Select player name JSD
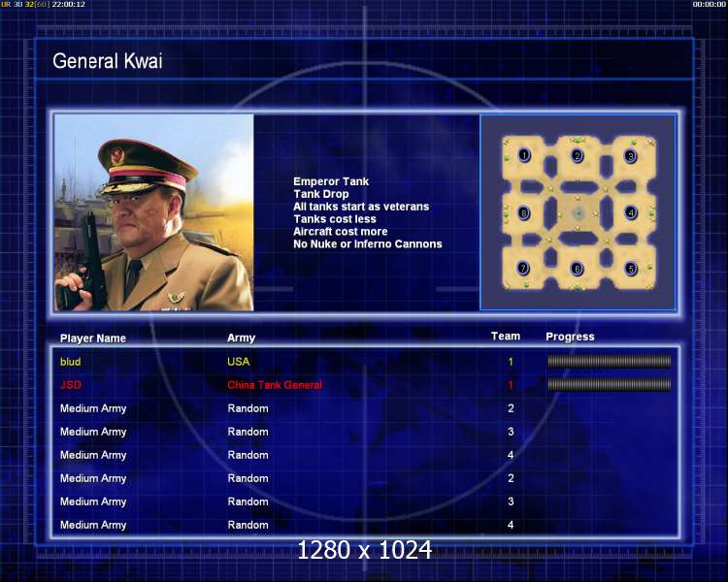Viewport: 728px width, 582px height. click(x=71, y=385)
